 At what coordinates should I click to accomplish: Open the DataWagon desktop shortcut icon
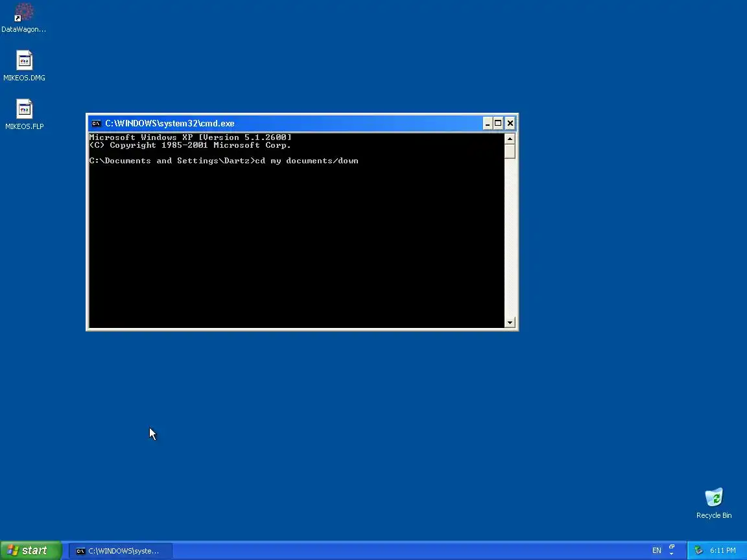click(x=24, y=17)
